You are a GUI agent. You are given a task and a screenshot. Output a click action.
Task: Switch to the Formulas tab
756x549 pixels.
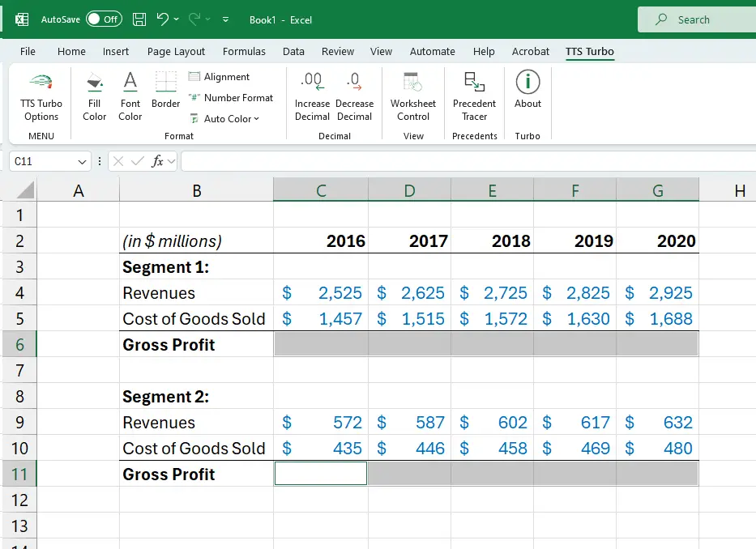[x=244, y=51]
